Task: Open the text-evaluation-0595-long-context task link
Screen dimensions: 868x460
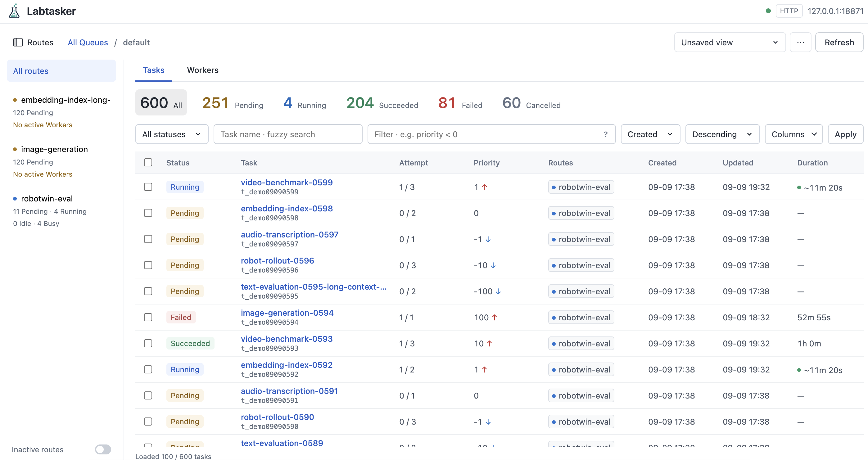Action: point(314,287)
